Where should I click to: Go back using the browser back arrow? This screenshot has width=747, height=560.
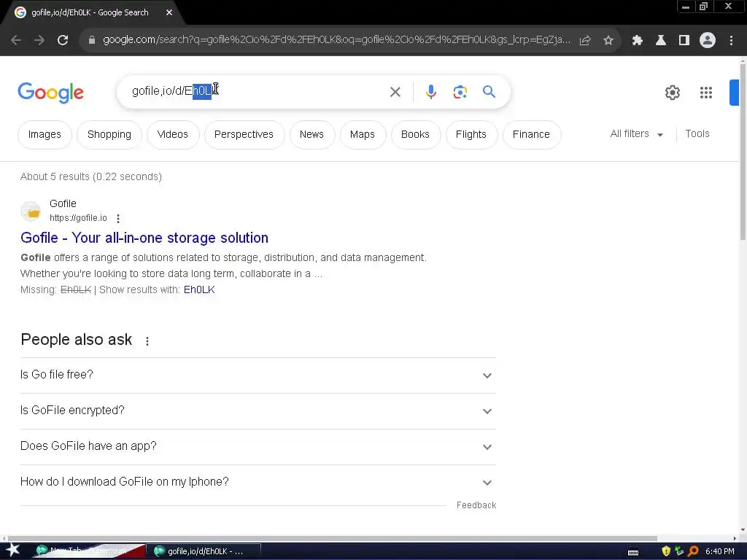[16, 41]
